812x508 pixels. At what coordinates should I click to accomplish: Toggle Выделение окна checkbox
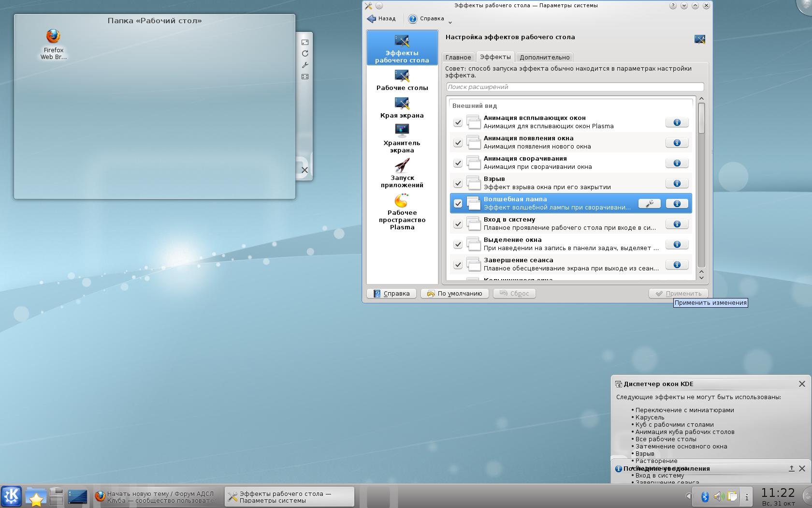(458, 244)
